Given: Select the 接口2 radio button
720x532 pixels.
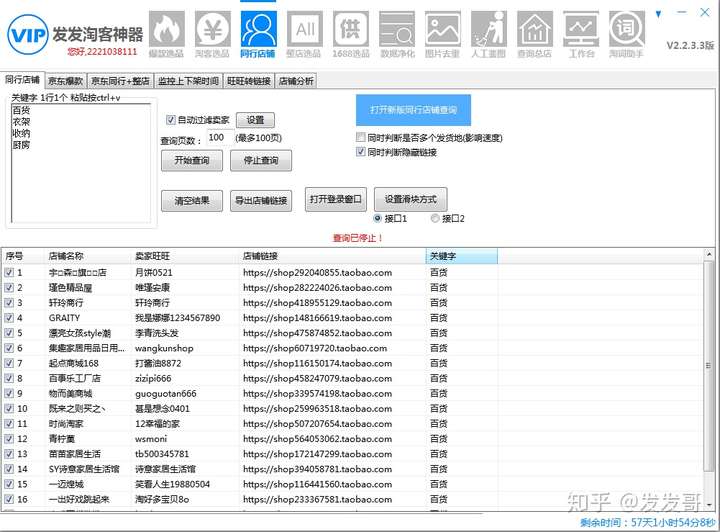Looking at the screenshot, I should [435, 218].
